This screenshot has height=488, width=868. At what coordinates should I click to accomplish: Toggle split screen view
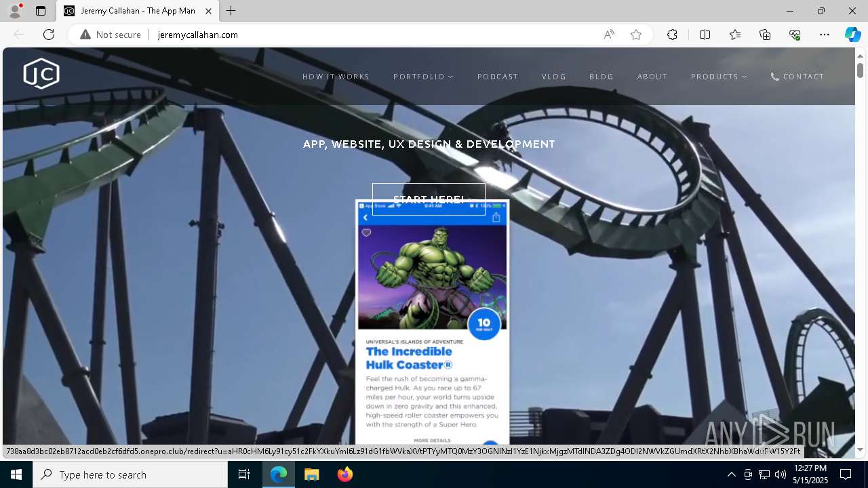[x=705, y=35]
